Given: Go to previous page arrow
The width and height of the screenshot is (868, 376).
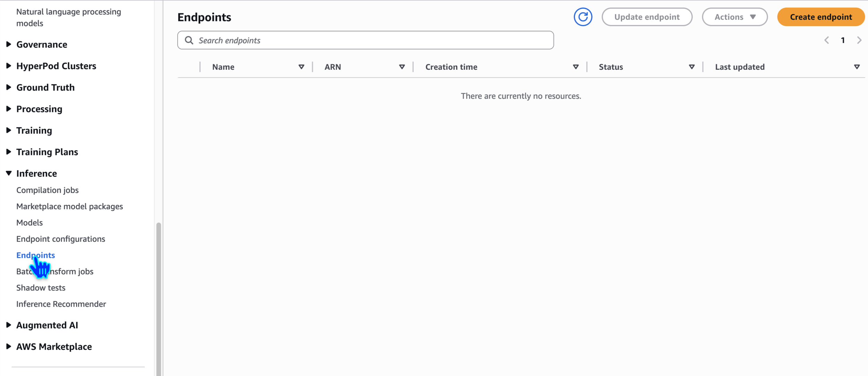Looking at the screenshot, I should coord(827,40).
